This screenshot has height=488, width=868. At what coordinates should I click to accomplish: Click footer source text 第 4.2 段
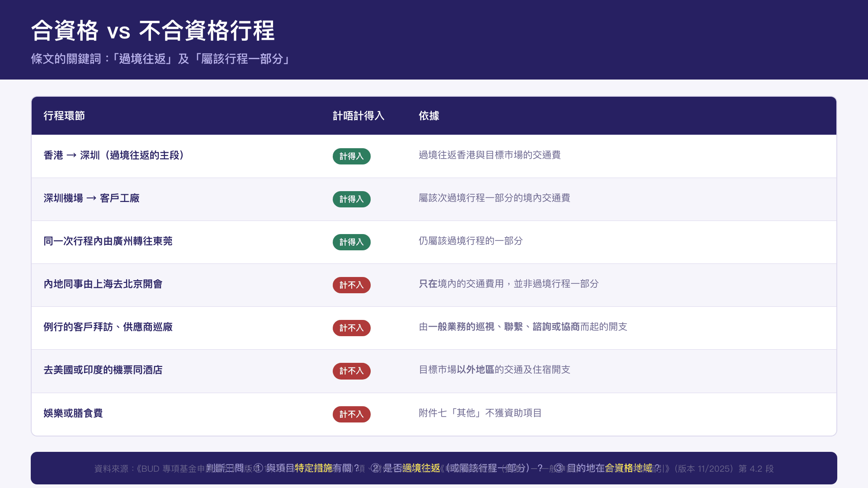click(x=756, y=469)
